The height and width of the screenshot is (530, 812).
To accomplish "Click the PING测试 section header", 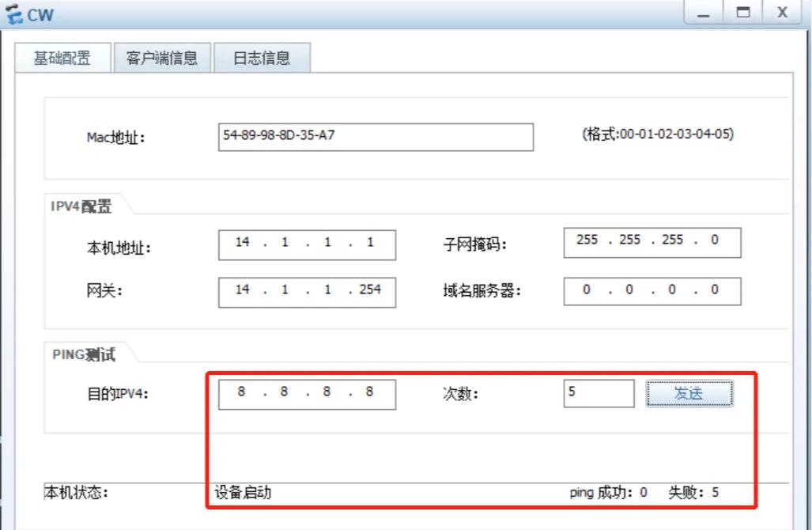I will (81, 354).
